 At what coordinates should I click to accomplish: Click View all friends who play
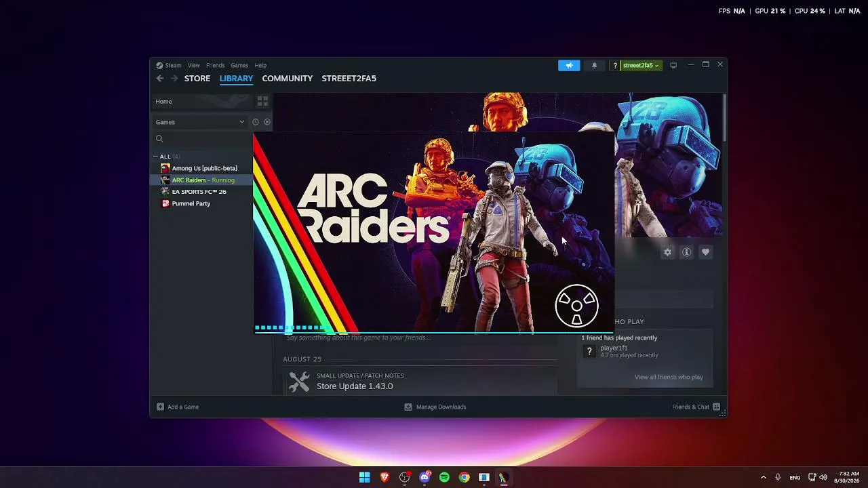669,377
